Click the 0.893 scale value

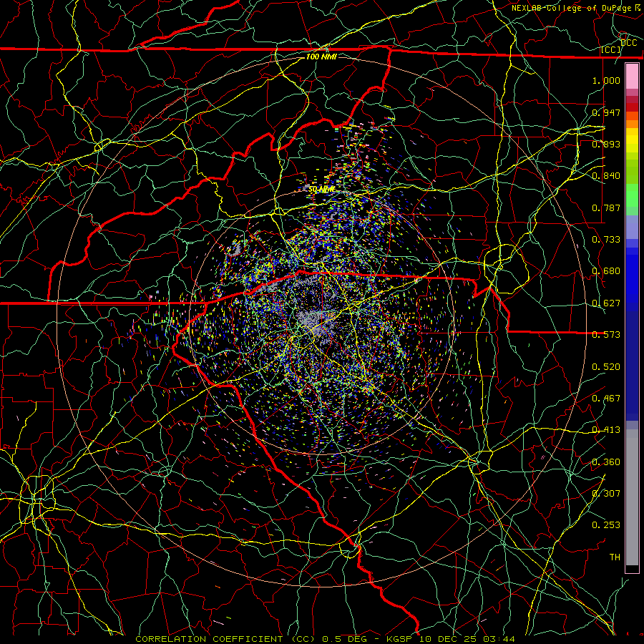606,144
